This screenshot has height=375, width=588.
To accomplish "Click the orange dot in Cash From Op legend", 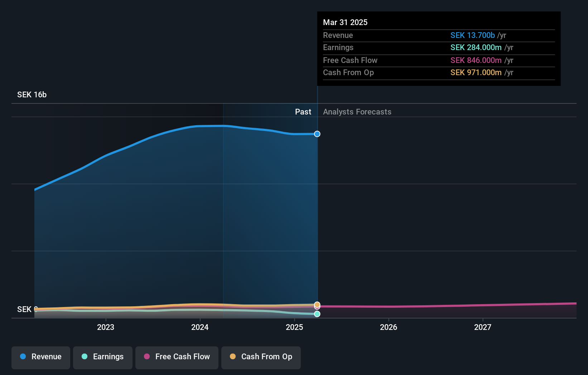I will (x=233, y=356).
